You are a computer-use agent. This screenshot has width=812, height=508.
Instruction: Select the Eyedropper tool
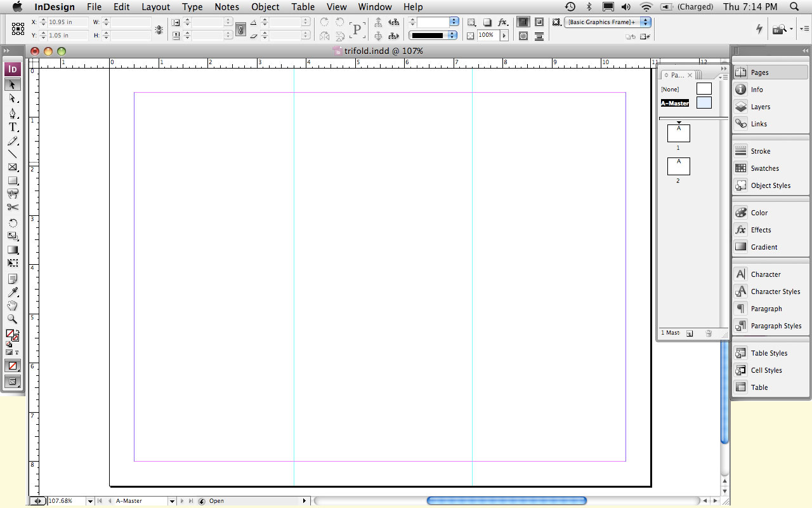13,292
